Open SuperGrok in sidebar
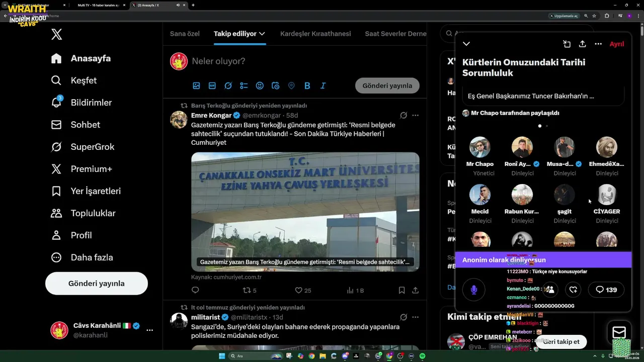 83,147
